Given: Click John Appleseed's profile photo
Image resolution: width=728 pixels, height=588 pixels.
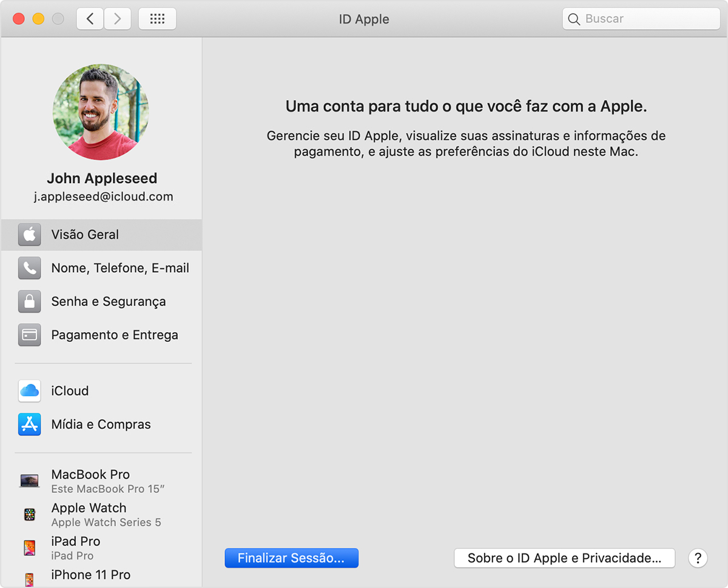Looking at the screenshot, I should pyautogui.click(x=101, y=112).
